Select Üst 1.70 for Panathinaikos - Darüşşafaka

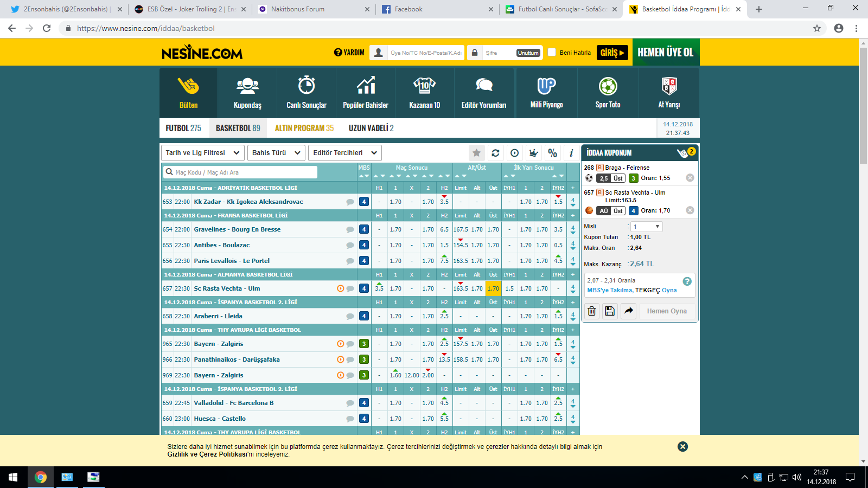click(493, 359)
